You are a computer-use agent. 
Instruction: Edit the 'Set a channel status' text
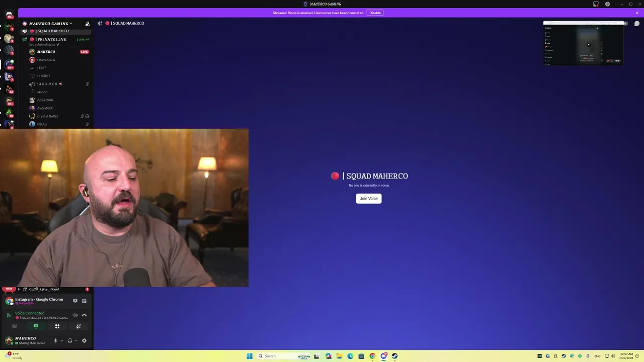[x=44, y=45]
